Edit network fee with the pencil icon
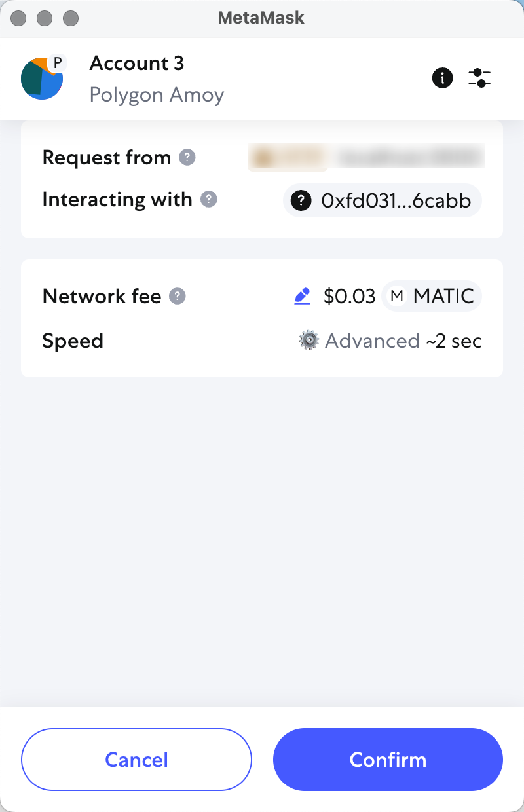524x812 pixels. (x=302, y=297)
